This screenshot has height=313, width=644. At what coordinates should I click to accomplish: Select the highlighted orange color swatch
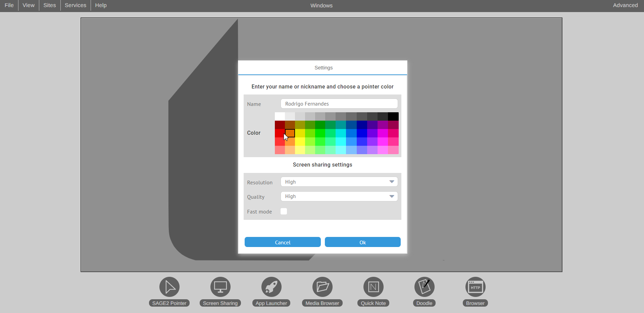pyautogui.click(x=290, y=133)
